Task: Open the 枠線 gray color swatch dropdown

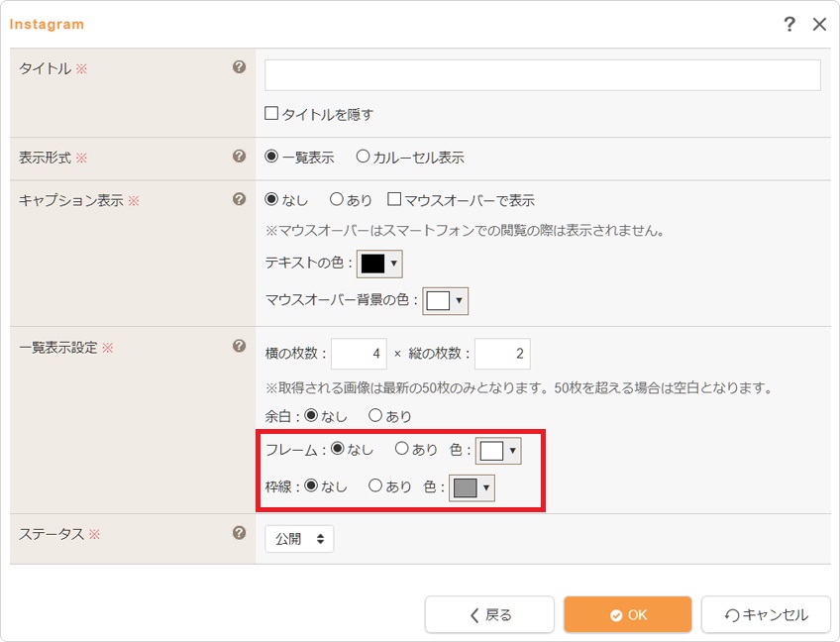Action: tap(472, 487)
